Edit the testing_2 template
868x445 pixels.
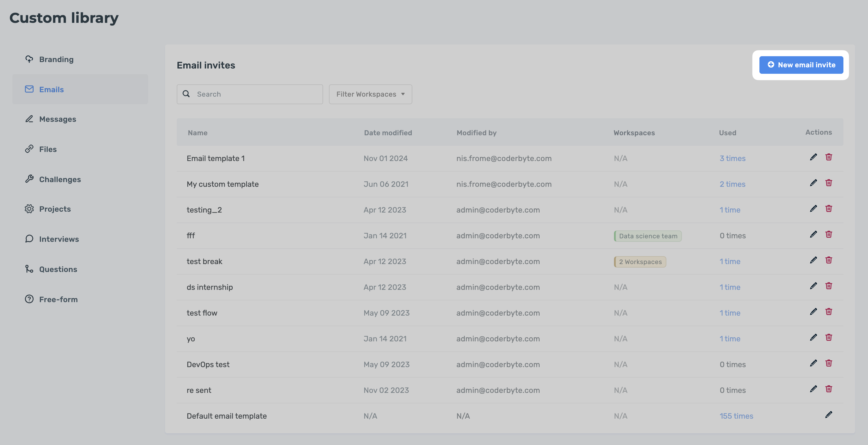pyautogui.click(x=813, y=209)
